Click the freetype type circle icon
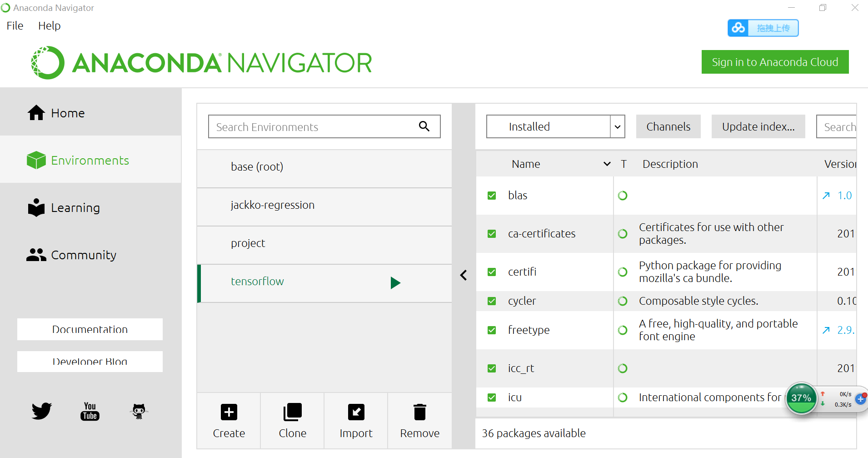868x458 pixels. [623, 330]
